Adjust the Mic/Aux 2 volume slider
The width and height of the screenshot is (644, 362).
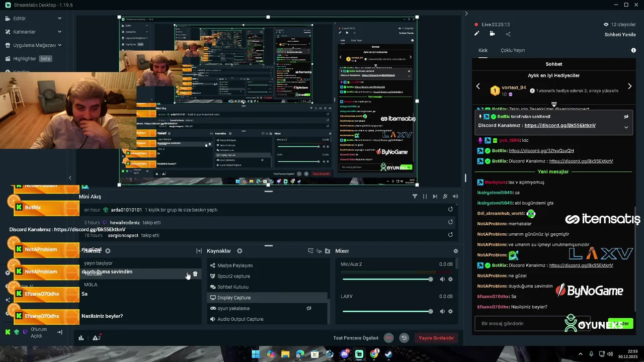386,279
